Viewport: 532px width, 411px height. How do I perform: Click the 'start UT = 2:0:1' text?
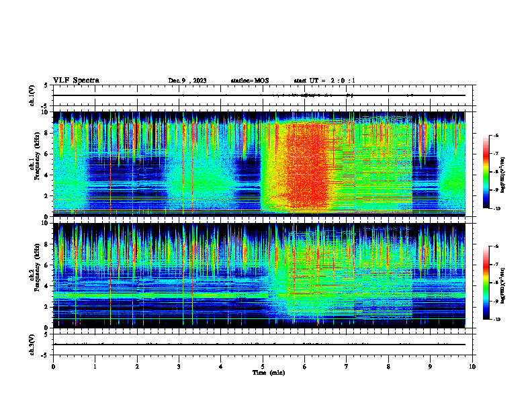tap(324, 81)
